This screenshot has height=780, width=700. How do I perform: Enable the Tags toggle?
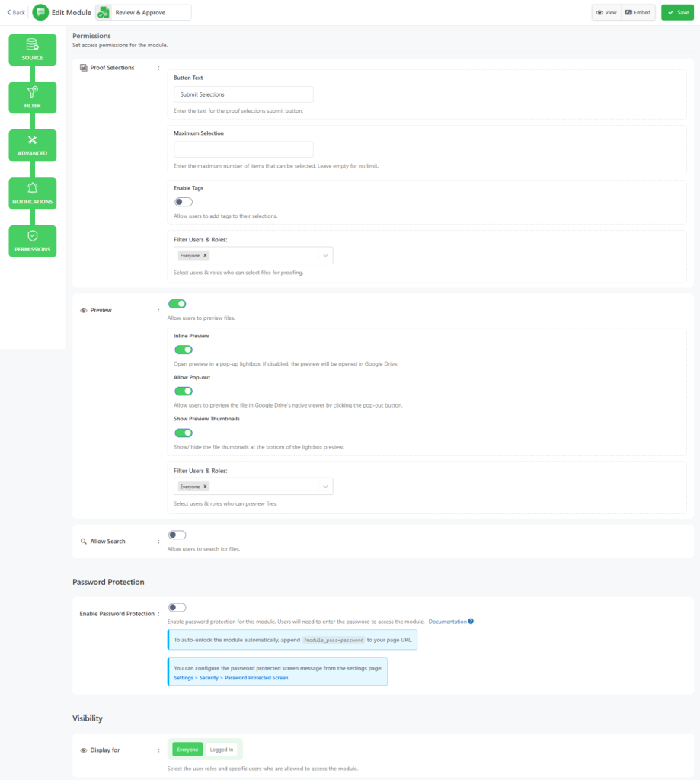183,202
